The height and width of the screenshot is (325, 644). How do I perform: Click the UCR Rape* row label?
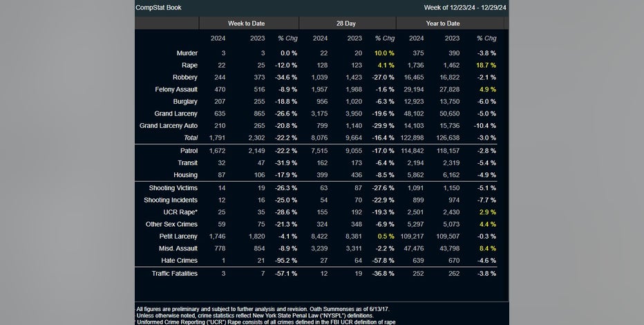180,212
